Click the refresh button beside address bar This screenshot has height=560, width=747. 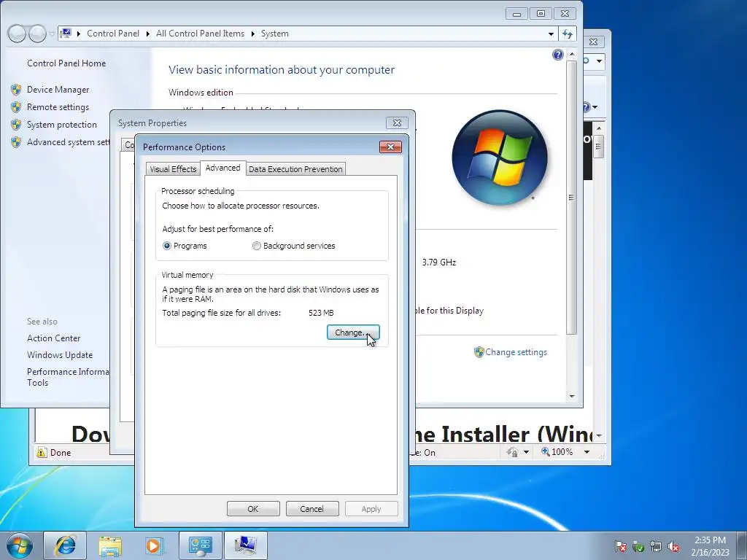(568, 34)
